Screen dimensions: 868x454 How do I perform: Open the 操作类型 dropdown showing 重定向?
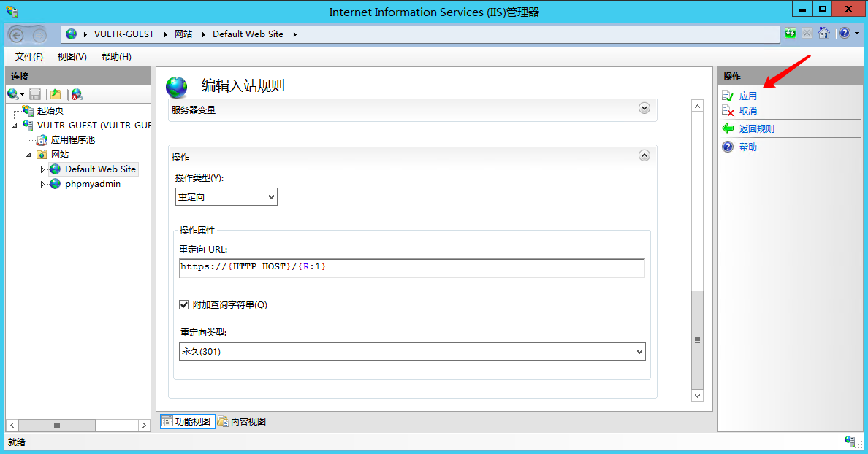(226, 197)
